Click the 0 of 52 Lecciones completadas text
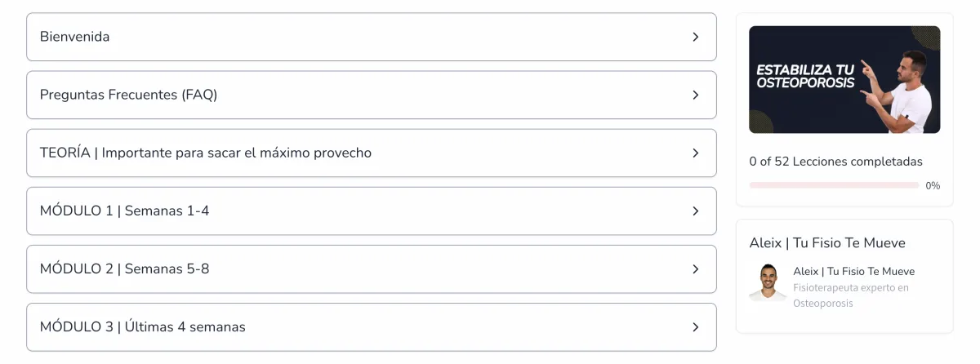The image size is (980, 364). (x=835, y=162)
